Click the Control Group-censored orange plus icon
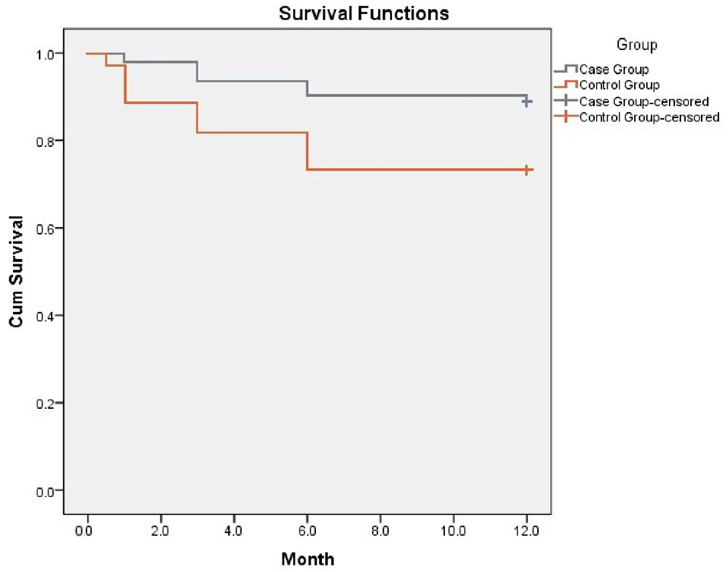 pos(566,117)
